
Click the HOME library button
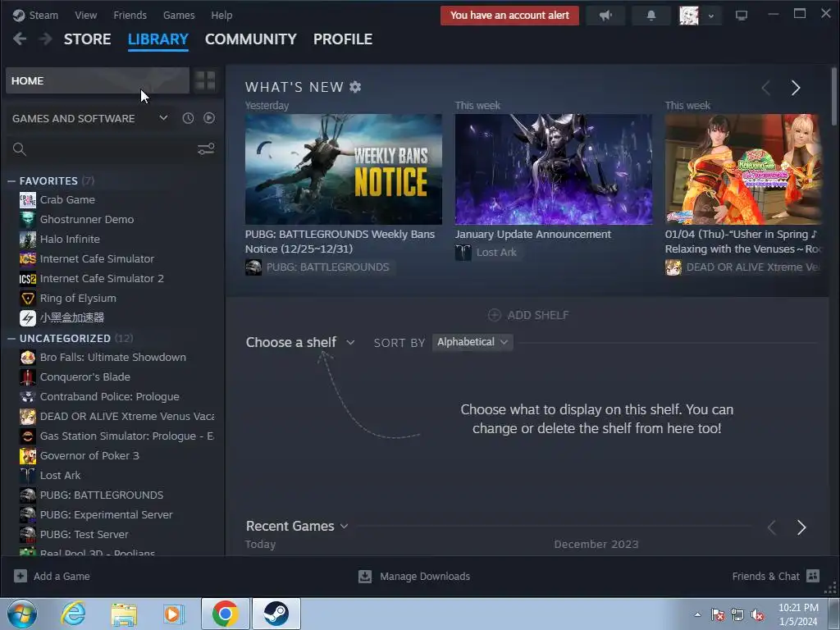click(x=98, y=81)
